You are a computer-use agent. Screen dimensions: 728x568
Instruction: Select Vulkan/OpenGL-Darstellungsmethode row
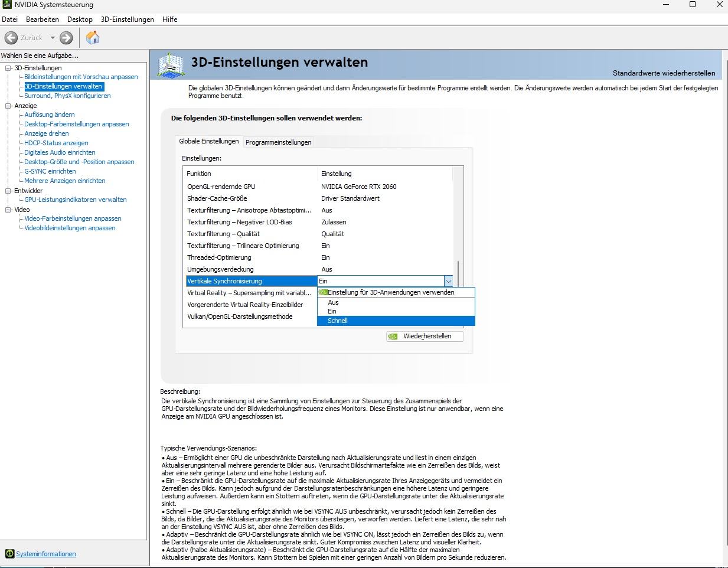[251, 316]
